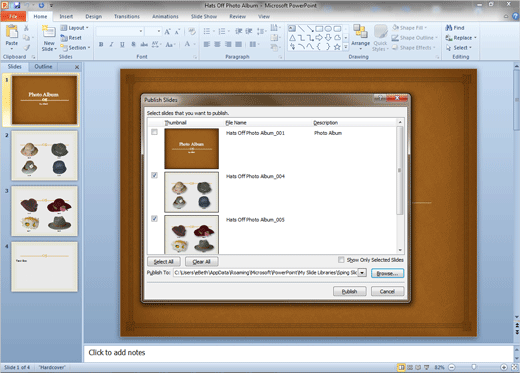Uncheck the Hats Off Photo Album_004 checkbox
Image resolution: width=520 pixels, height=373 pixels.
tap(154, 175)
